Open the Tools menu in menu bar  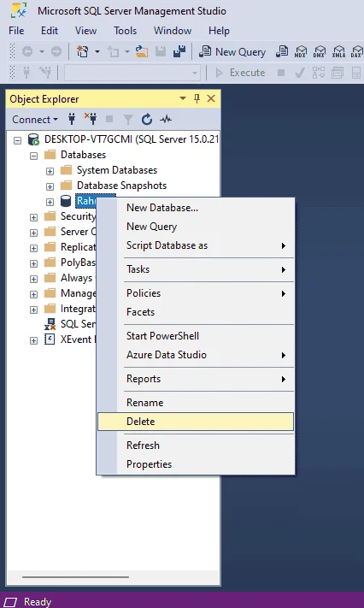pyautogui.click(x=126, y=31)
